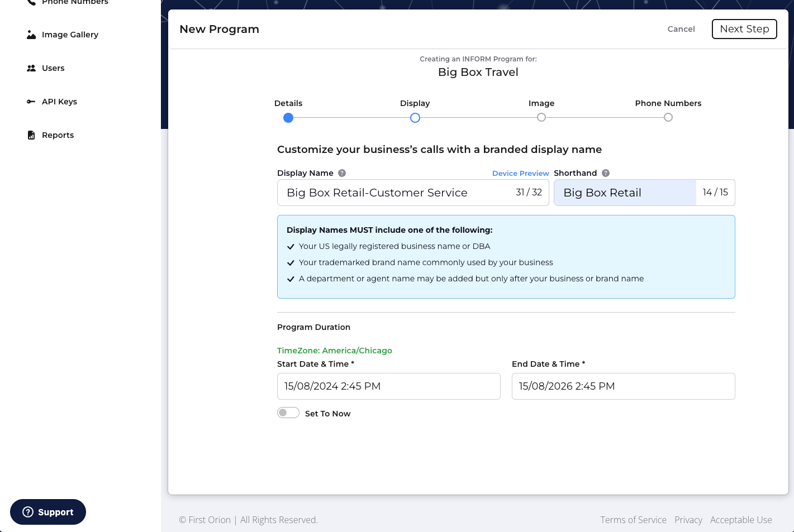The image size is (794, 532).
Task: Select the Details step circle
Action: point(288,118)
